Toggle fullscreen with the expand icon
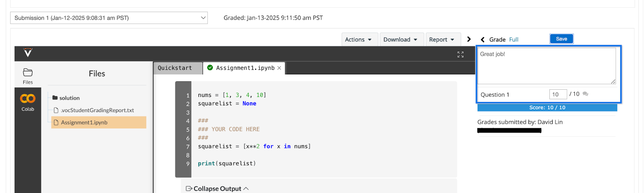This screenshot has height=193, width=644. (x=460, y=54)
